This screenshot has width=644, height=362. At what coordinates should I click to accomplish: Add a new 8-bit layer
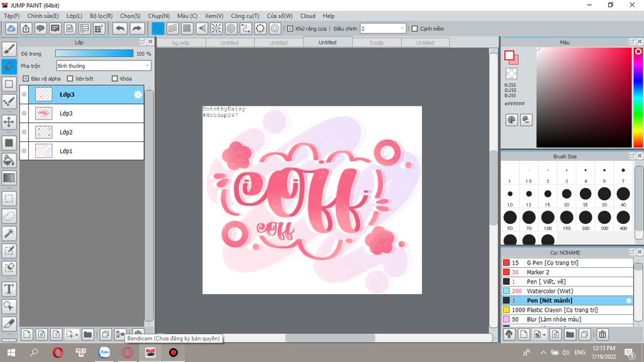click(42, 334)
